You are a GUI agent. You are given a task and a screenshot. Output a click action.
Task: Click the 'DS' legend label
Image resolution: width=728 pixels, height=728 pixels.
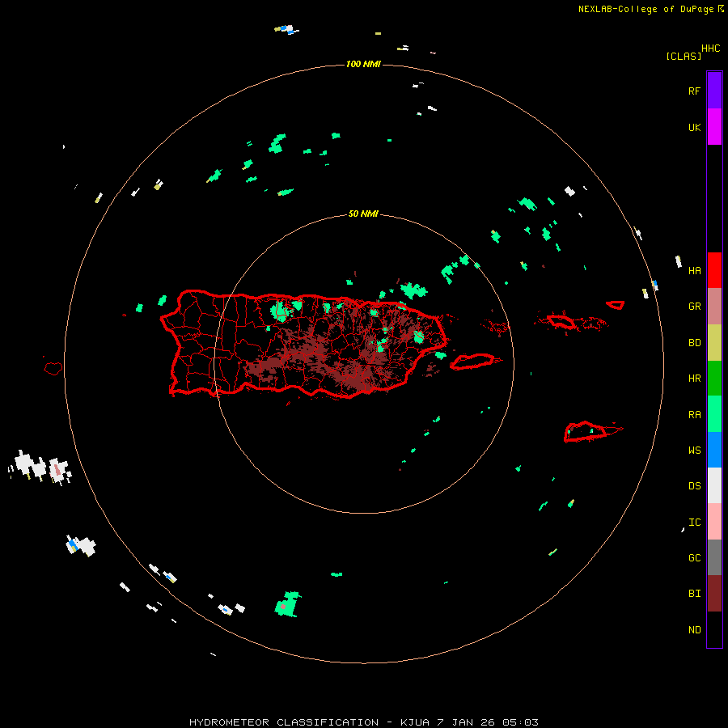[x=694, y=486]
